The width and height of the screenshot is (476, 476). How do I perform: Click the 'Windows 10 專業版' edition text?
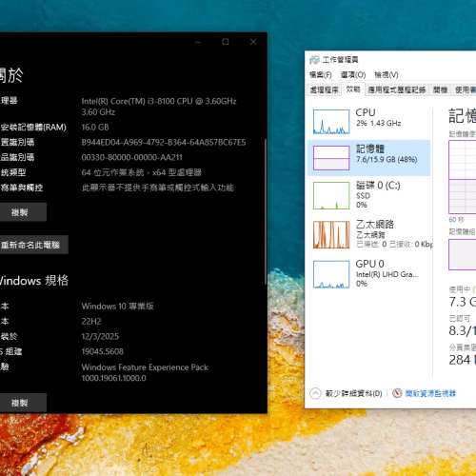point(118,307)
